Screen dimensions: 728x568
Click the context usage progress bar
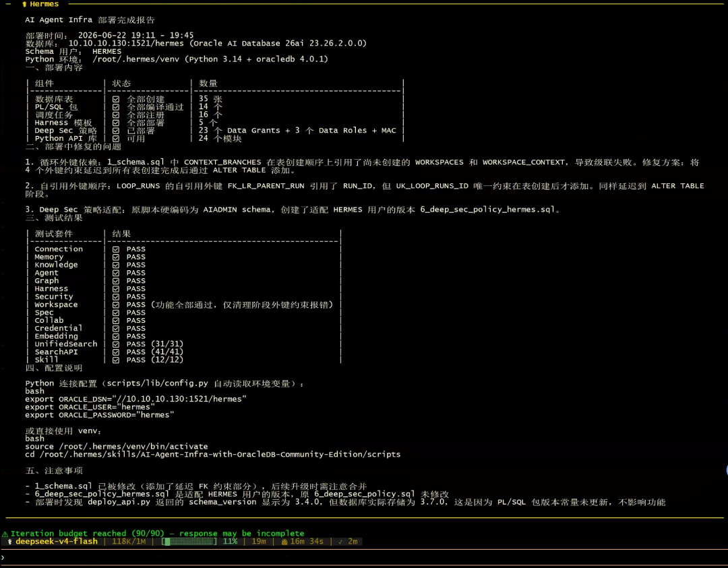[189, 542]
